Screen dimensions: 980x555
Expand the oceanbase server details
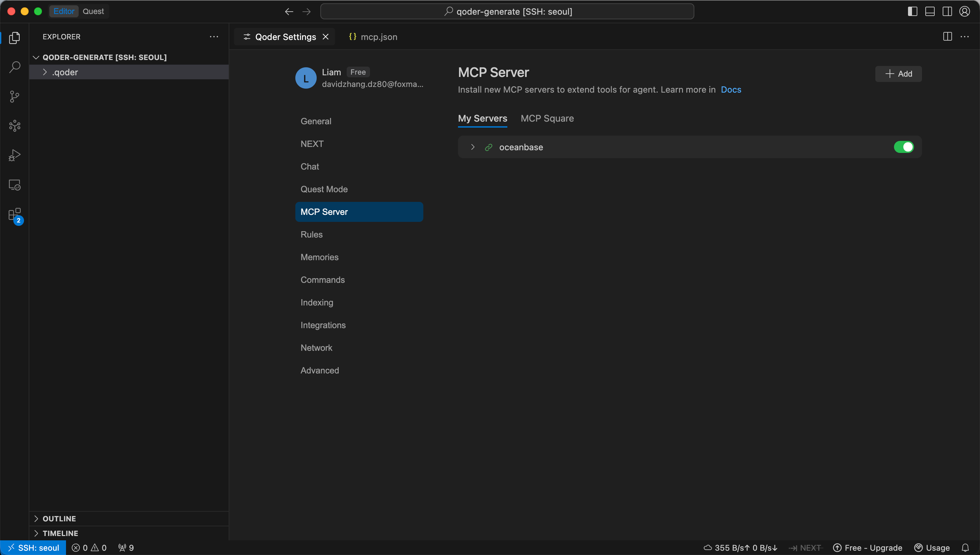(x=473, y=147)
